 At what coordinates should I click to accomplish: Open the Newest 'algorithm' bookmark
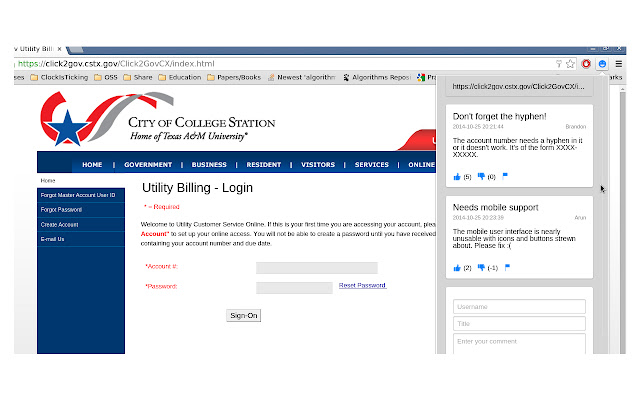[x=302, y=77]
